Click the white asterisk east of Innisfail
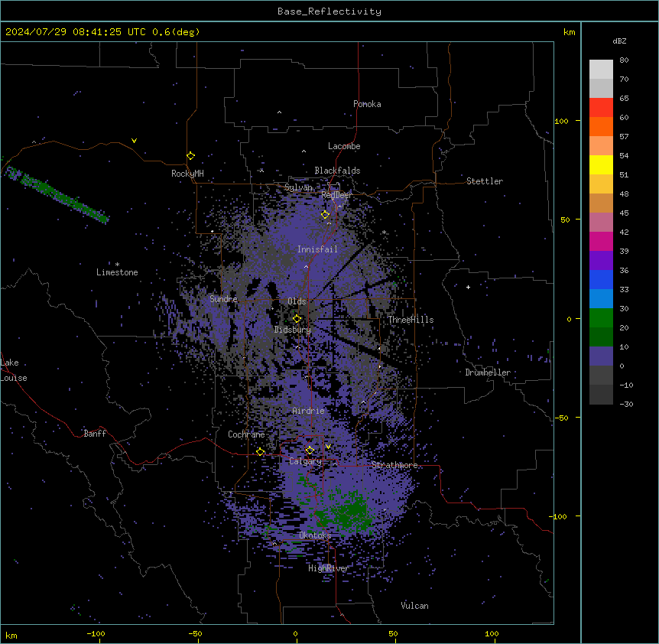 coord(384,232)
